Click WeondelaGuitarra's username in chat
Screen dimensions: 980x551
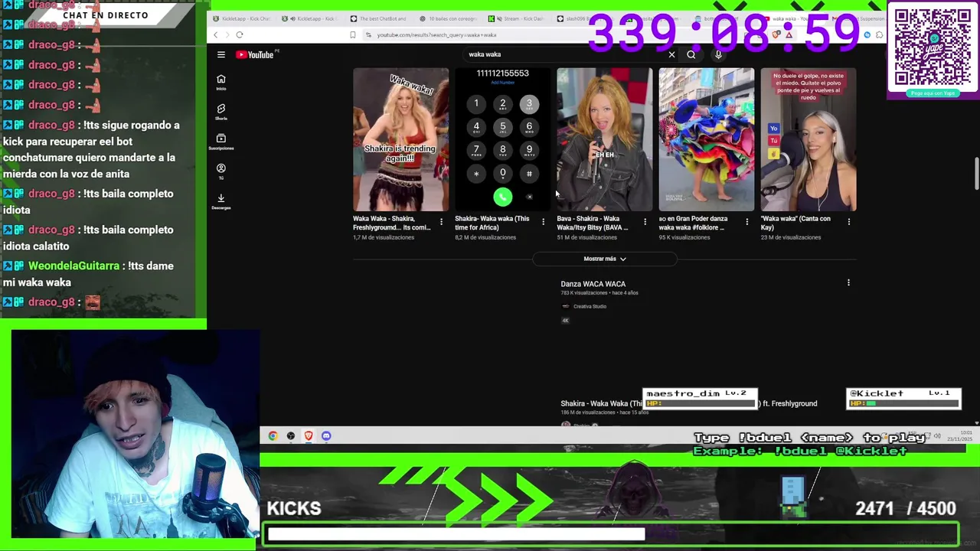pos(73,266)
